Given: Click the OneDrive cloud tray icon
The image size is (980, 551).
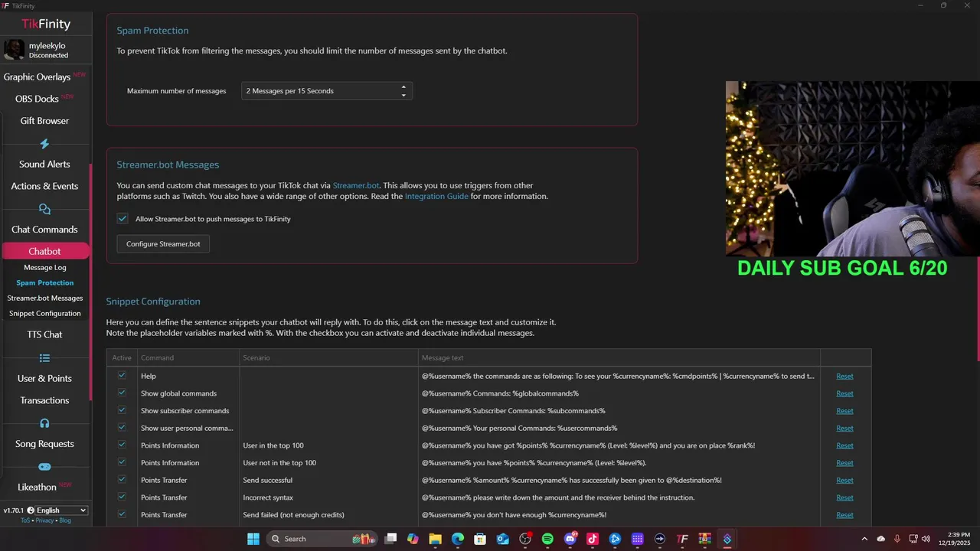Looking at the screenshot, I should coord(880,539).
